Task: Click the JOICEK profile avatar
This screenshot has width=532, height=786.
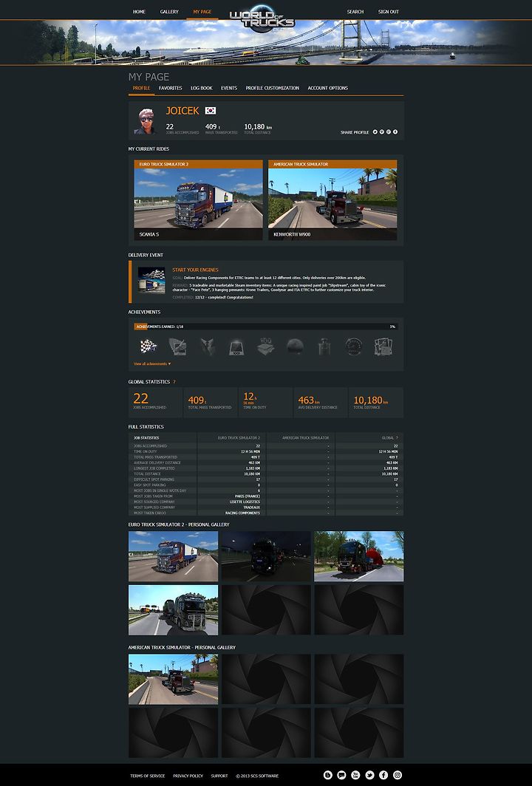Action: click(146, 121)
